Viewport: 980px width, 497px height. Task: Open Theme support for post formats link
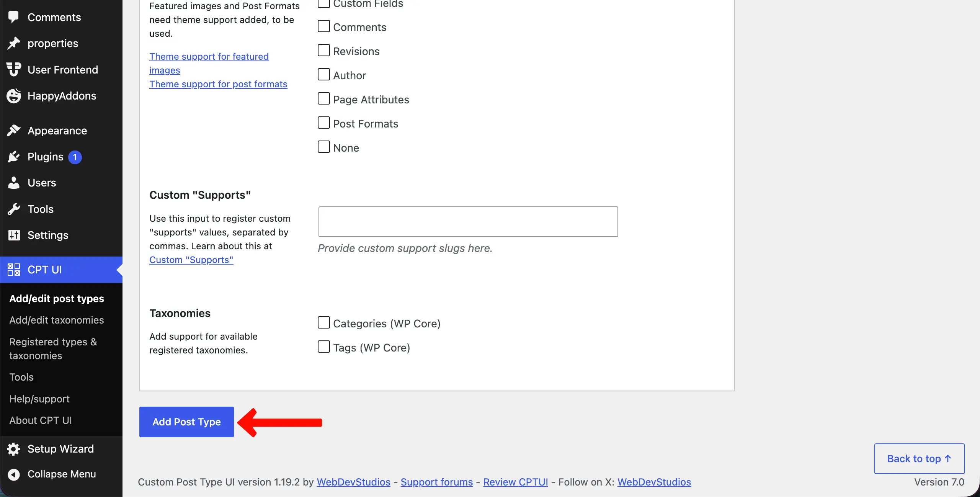tap(218, 84)
